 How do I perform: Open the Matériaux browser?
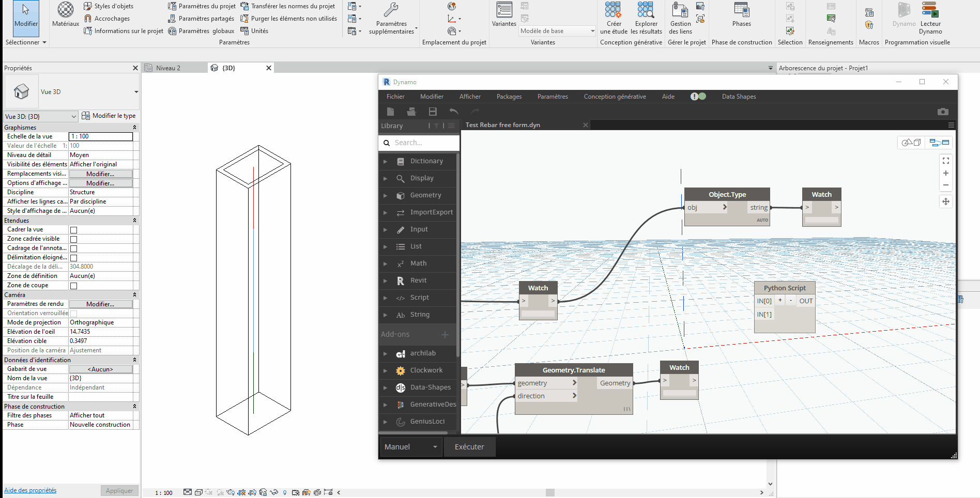tap(66, 15)
